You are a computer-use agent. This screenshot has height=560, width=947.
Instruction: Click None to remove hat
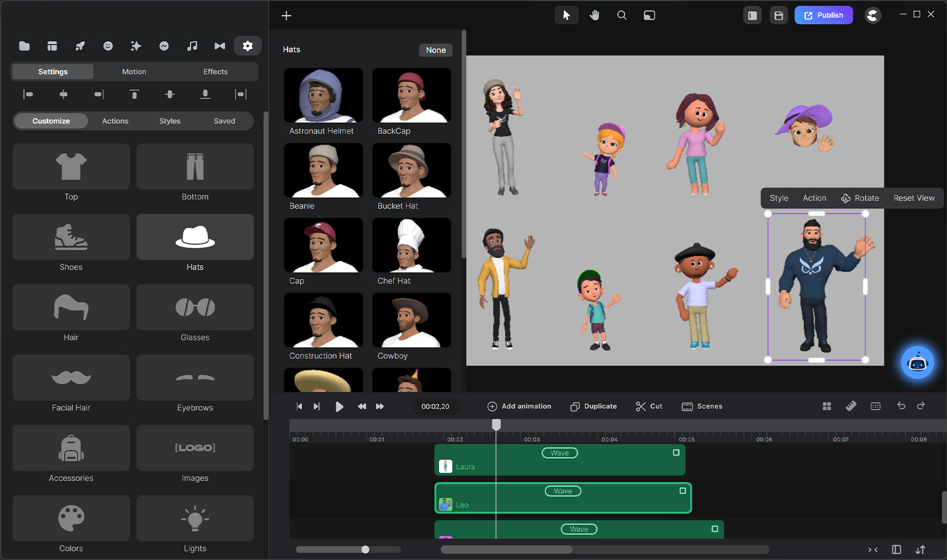436,50
